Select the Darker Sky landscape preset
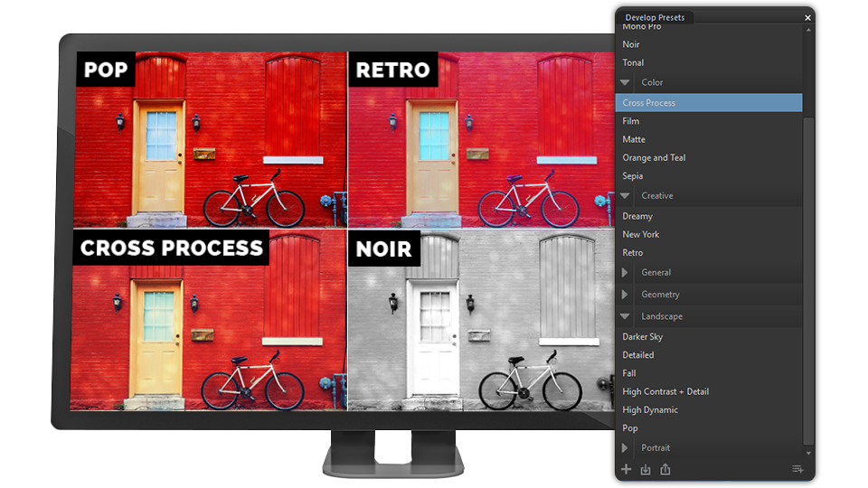This screenshot has width=868, height=488. (x=643, y=337)
